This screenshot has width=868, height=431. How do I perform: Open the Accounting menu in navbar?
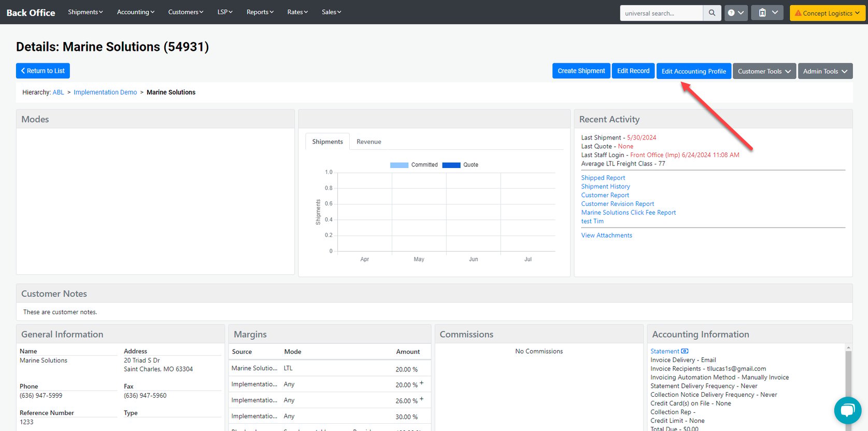[x=136, y=12]
